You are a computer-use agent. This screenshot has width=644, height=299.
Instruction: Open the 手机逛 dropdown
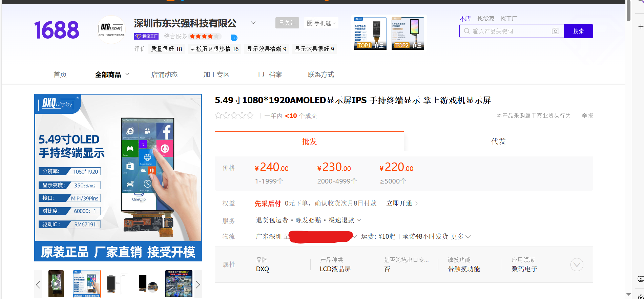pyautogui.click(x=321, y=23)
